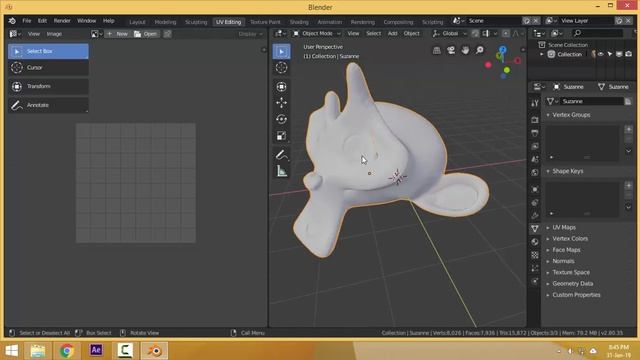
Task: Click the pan view hand icon
Action: point(465,50)
